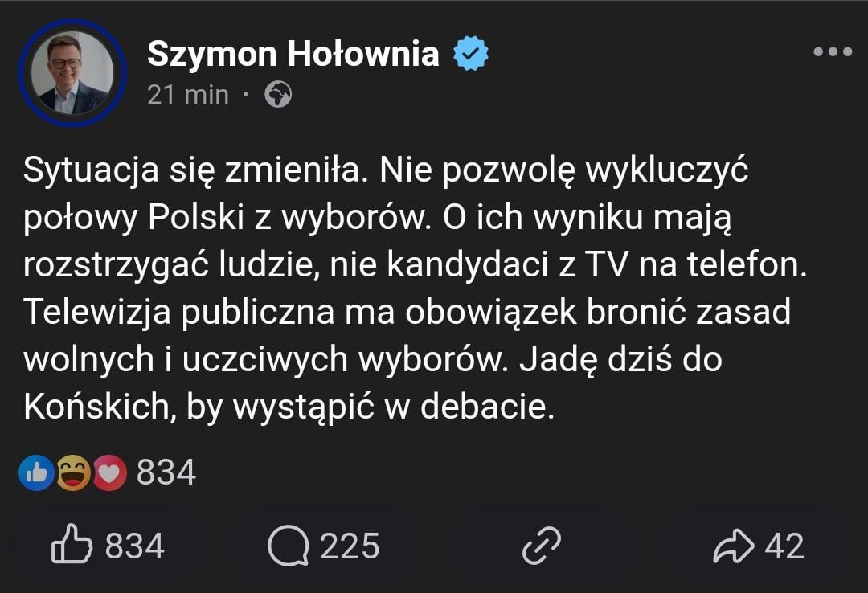This screenshot has width=868, height=593.
Task: Click the laughing Haha reaction icon
Action: point(73,472)
